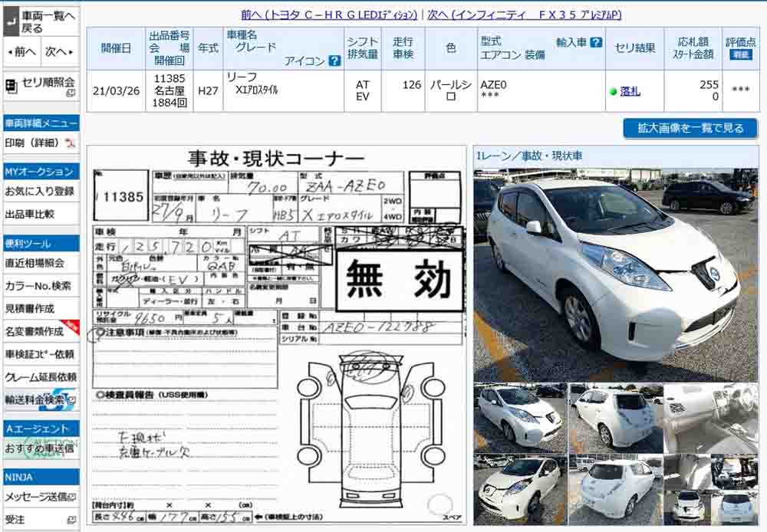Open 直近相場照会 tool
This screenshot has width=767, height=532.
[x=35, y=263]
